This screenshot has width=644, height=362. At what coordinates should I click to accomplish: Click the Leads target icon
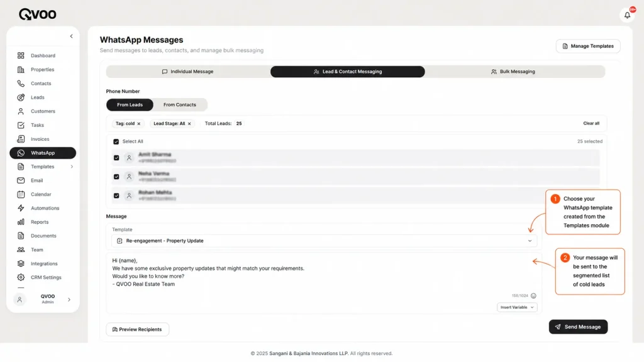(x=21, y=97)
